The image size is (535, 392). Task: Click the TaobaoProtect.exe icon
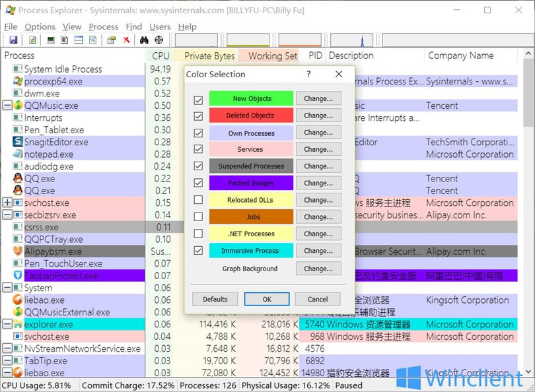click(x=18, y=275)
